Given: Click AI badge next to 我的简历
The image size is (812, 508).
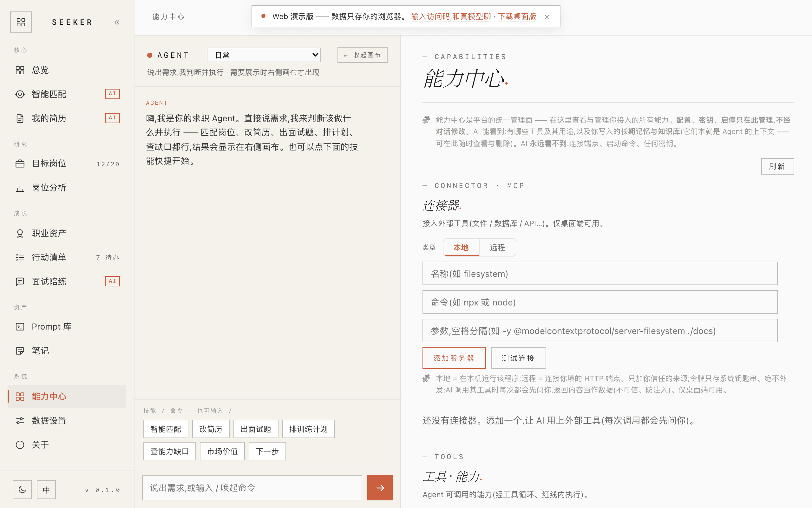Looking at the screenshot, I should tap(112, 118).
